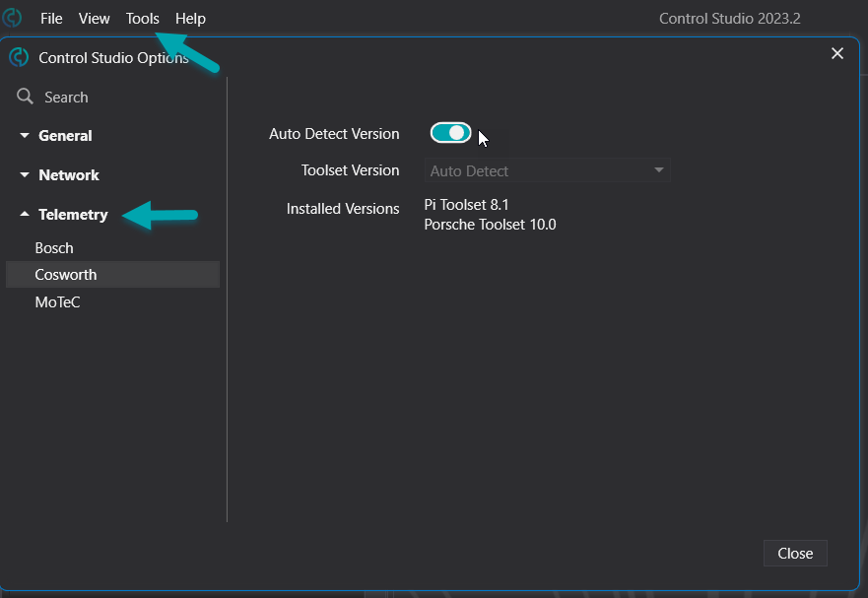Close the Options dialog with the X icon

coord(837,53)
